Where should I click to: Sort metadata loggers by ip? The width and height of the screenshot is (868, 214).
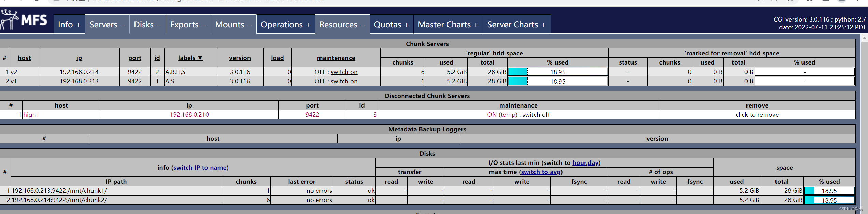pyautogui.click(x=398, y=139)
